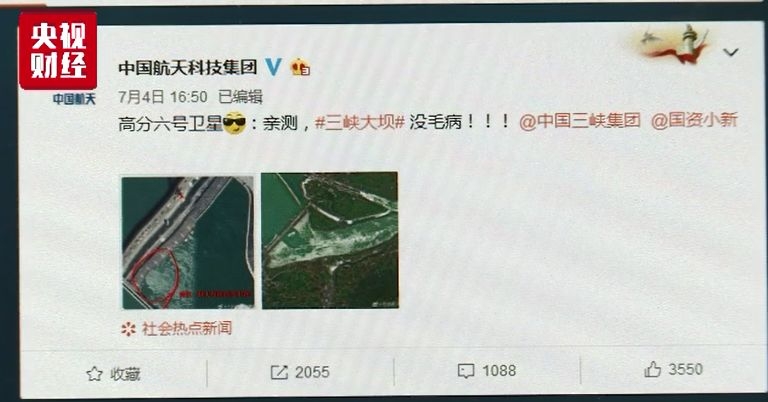Click the membership crown badge icon
This screenshot has height=402, width=768.
[x=300, y=67]
